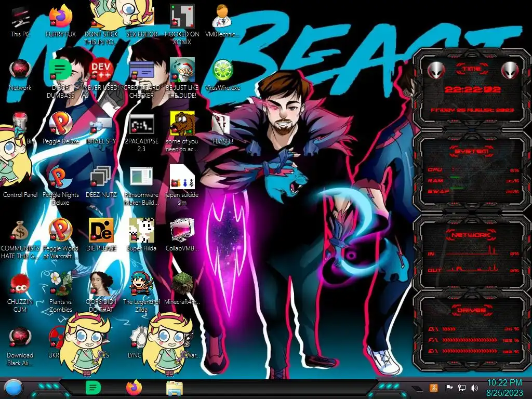Viewport: 532px width, 399px height.
Task: Click the SWAP usage row in gadget
Action: pyautogui.click(x=473, y=192)
